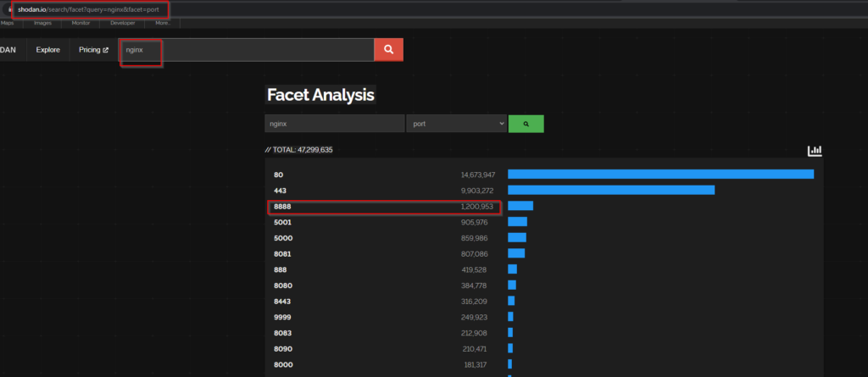This screenshot has height=377, width=868.
Task: Open the Pricing external link
Action: click(93, 50)
